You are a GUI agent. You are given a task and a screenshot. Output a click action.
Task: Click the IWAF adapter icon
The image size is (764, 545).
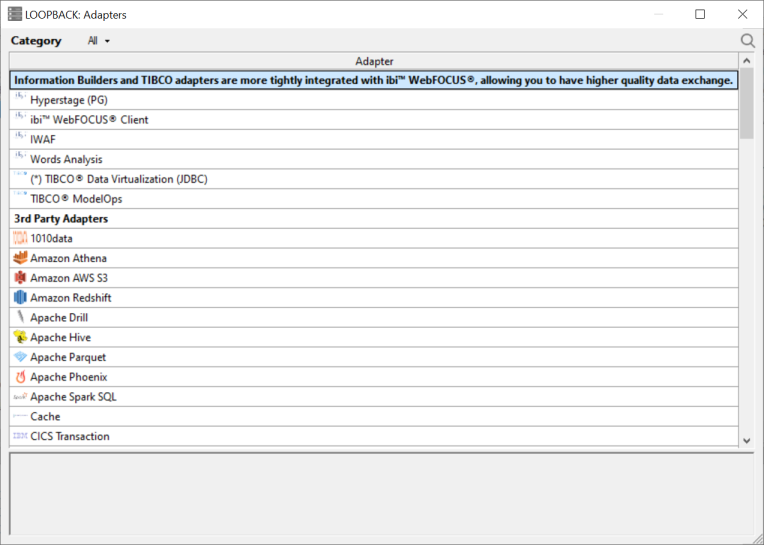coord(20,137)
